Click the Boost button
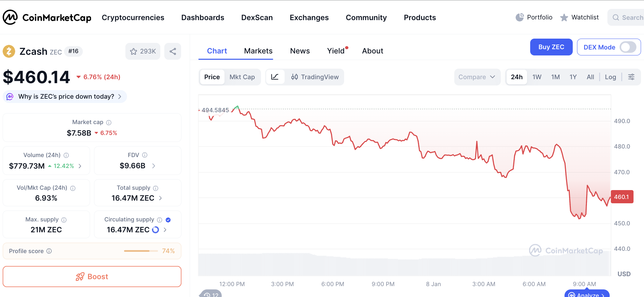The width and height of the screenshot is (644, 297). pyautogui.click(x=92, y=277)
